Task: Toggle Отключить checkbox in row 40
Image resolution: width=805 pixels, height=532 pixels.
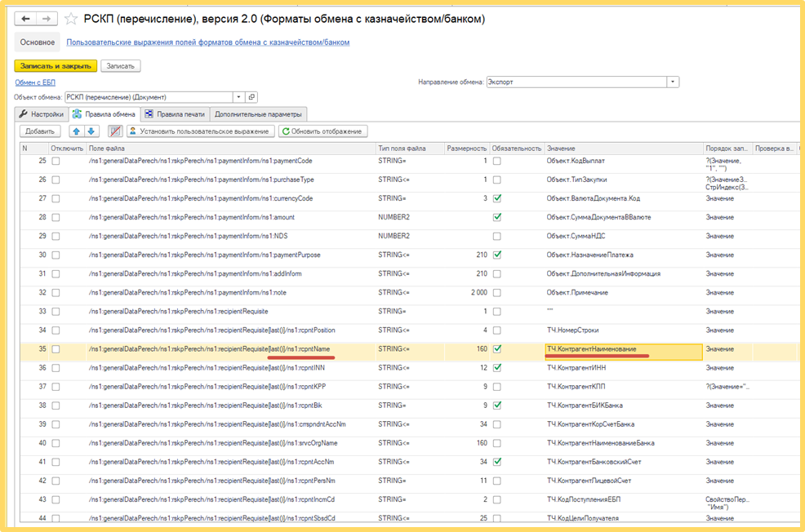Action: [x=56, y=443]
